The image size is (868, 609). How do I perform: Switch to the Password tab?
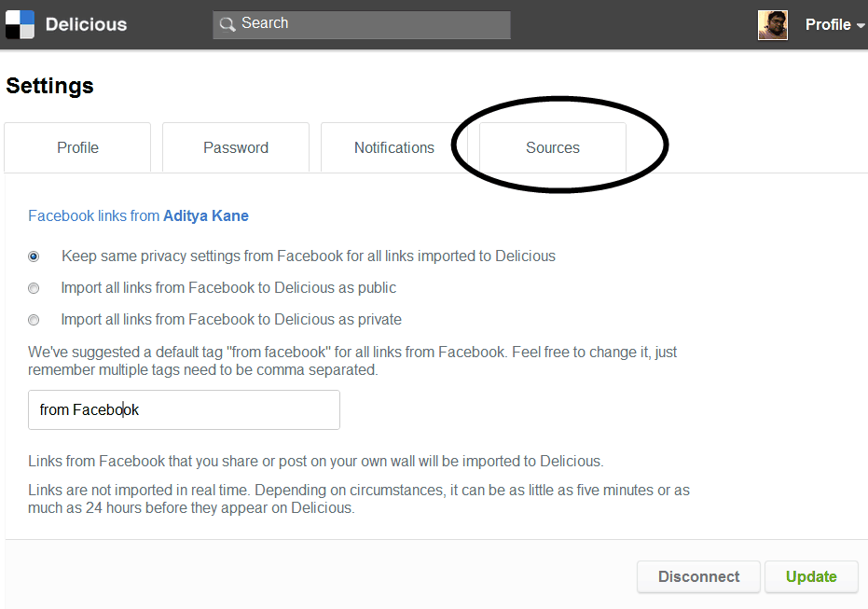click(236, 148)
